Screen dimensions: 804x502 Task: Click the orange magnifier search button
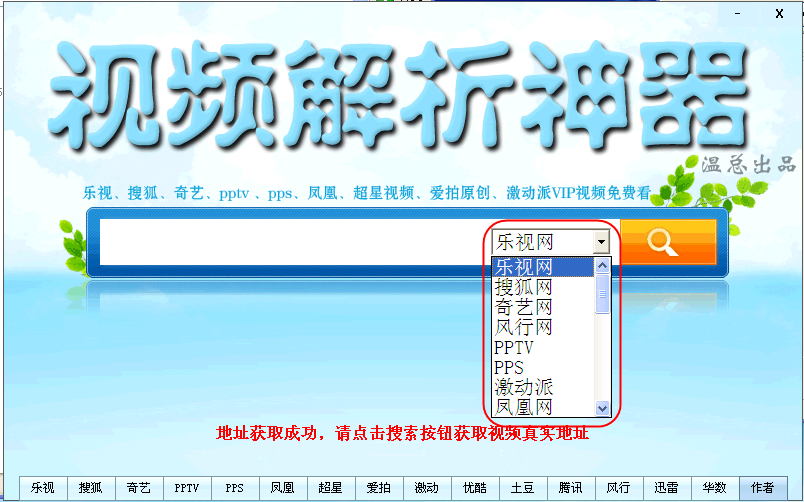668,242
